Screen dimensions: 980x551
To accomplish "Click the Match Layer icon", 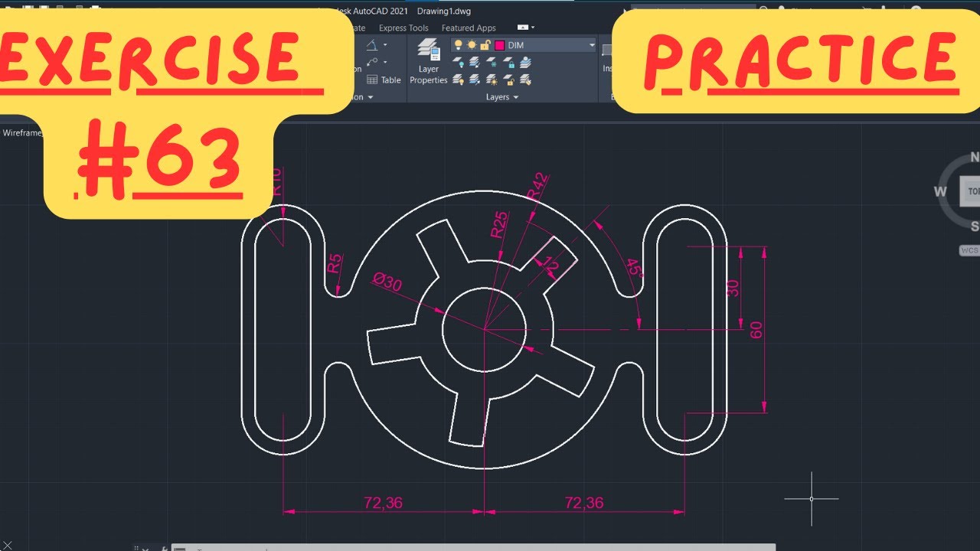I will [x=526, y=80].
